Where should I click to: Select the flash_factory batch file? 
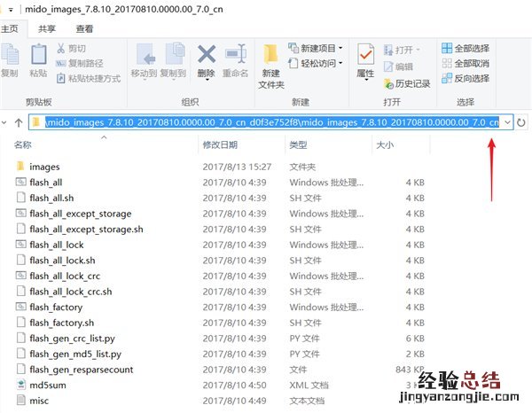tap(56, 307)
